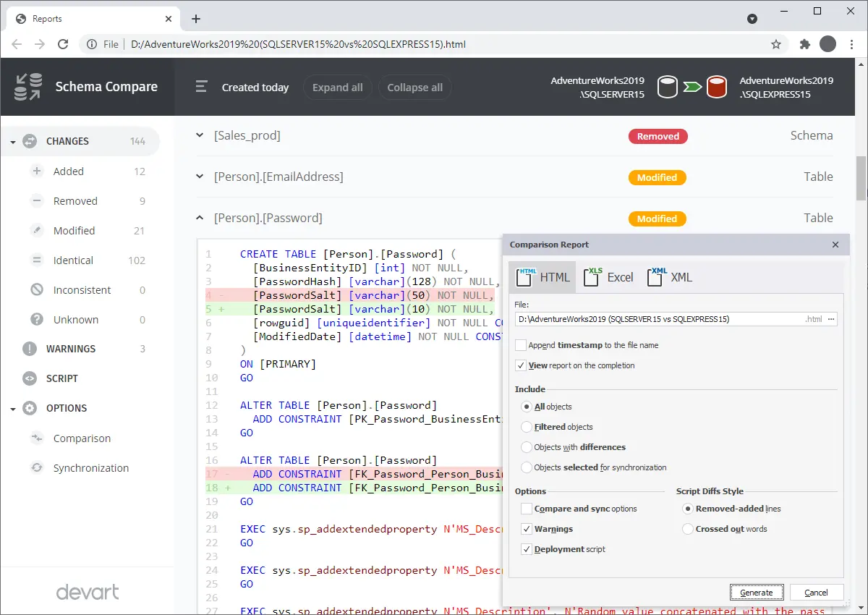Click the Collapse all button
The height and width of the screenshot is (615, 868).
414,88
